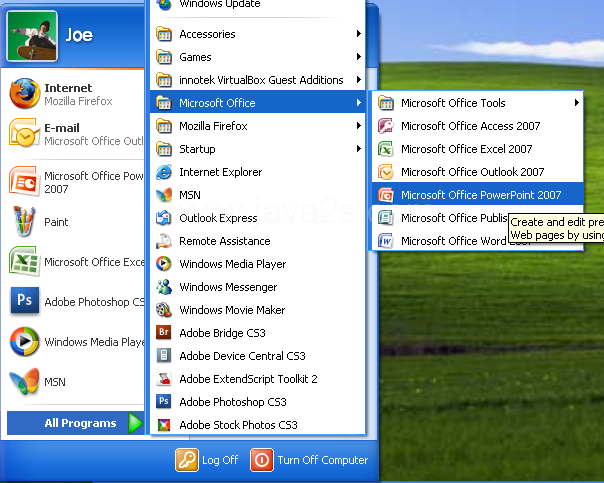
Task: Expand the Microsoft Office folder arrow
Action: tap(359, 102)
